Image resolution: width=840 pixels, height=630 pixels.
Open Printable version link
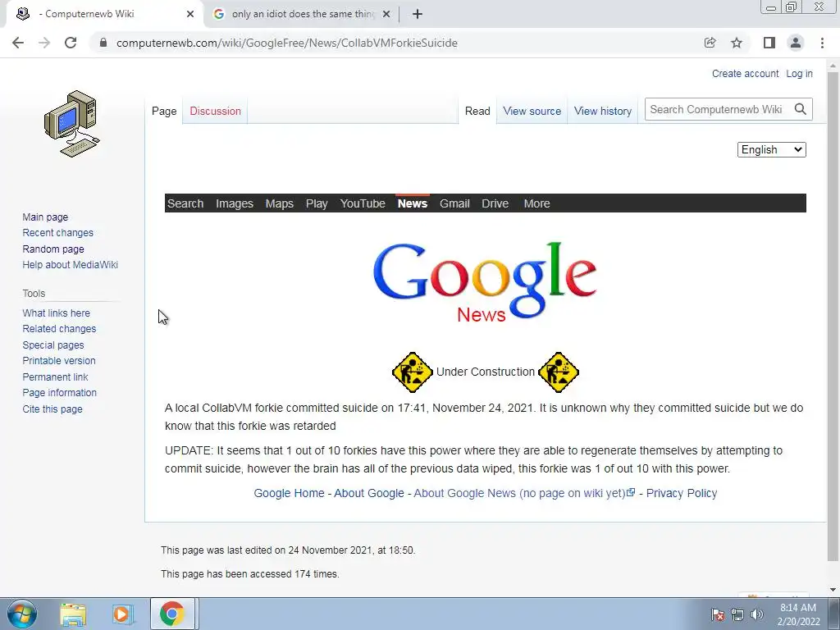tap(59, 361)
